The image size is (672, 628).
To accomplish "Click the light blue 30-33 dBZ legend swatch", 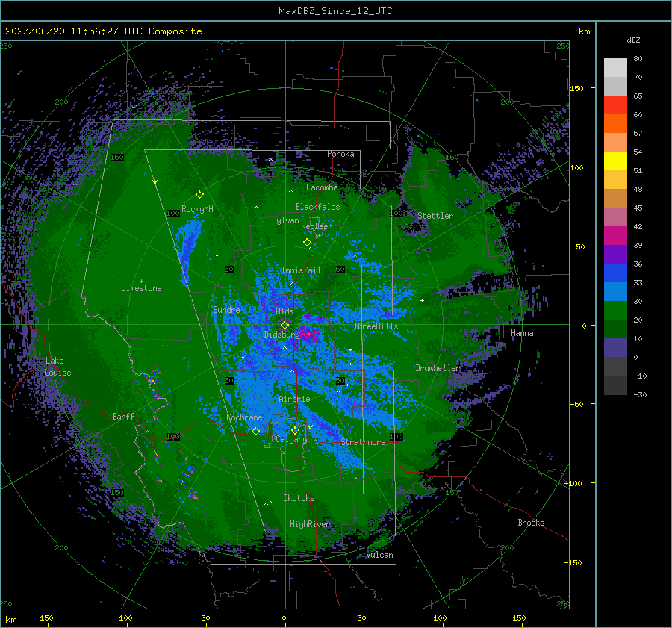I will 615,291.
